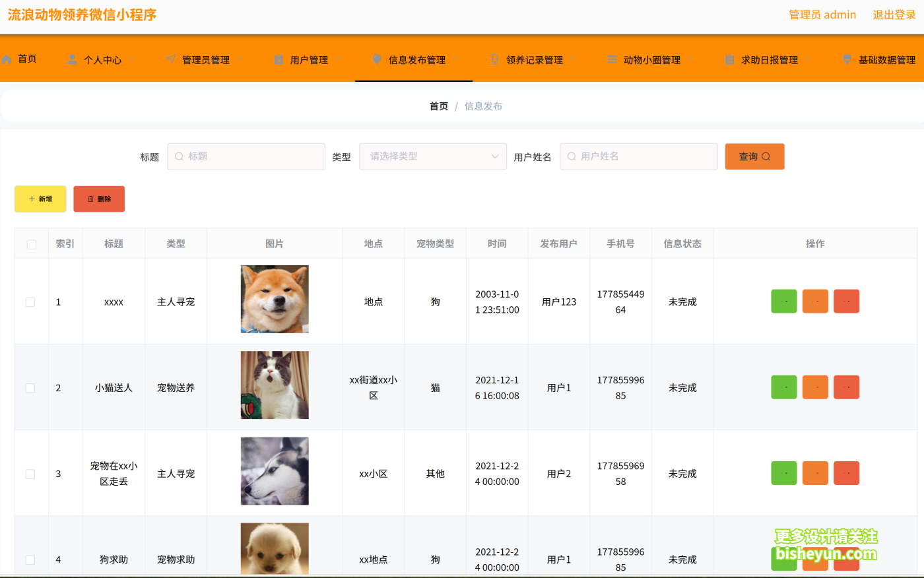The height and width of the screenshot is (578, 924).
Task: Click the magnifier icon inside the 标题 field
Action: coord(178,156)
